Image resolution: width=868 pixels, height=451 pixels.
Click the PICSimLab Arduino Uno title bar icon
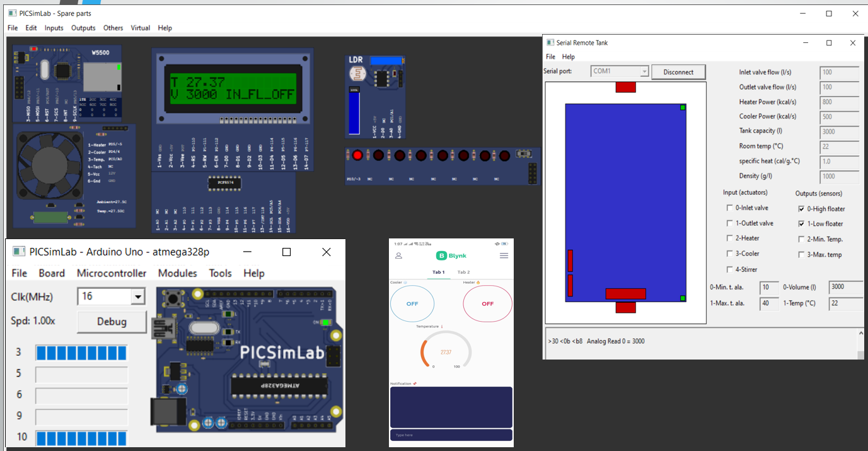pos(20,252)
